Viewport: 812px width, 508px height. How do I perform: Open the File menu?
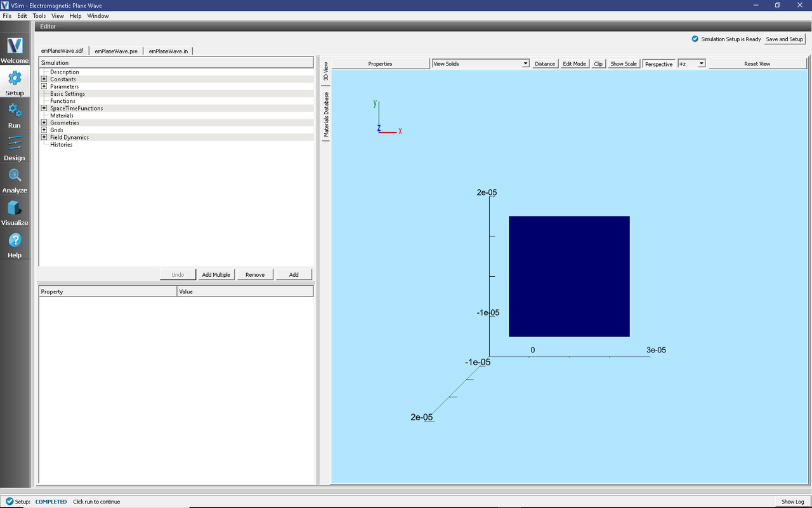(x=7, y=16)
